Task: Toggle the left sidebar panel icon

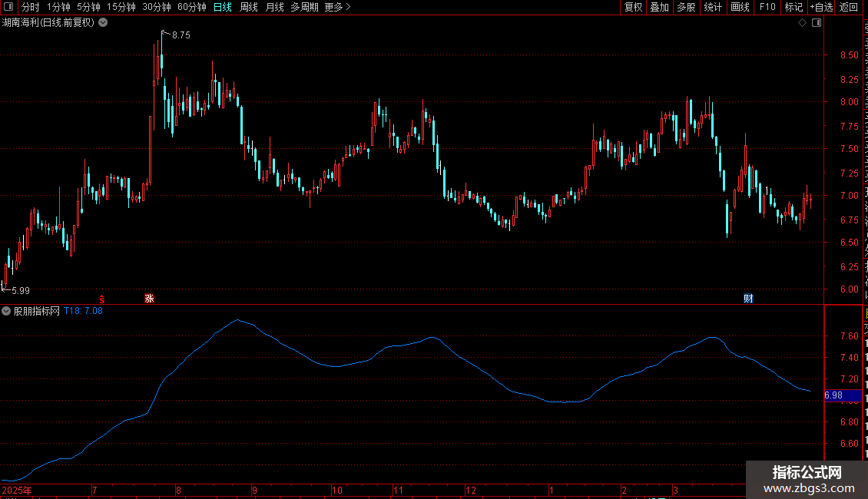Action: [x=8, y=7]
